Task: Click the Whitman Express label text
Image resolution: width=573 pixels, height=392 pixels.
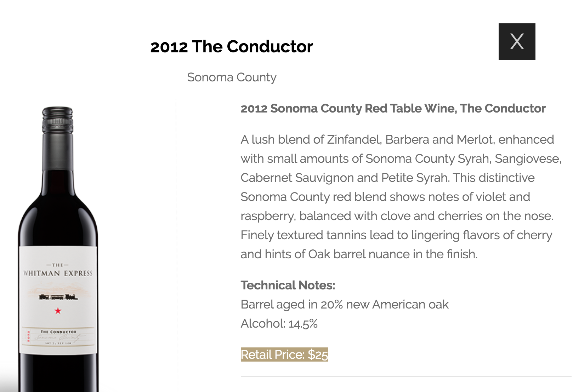Action: pyautogui.click(x=58, y=273)
